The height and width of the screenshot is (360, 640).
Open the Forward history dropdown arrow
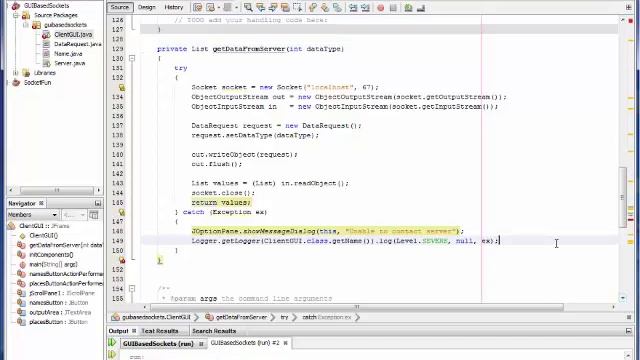236,7
